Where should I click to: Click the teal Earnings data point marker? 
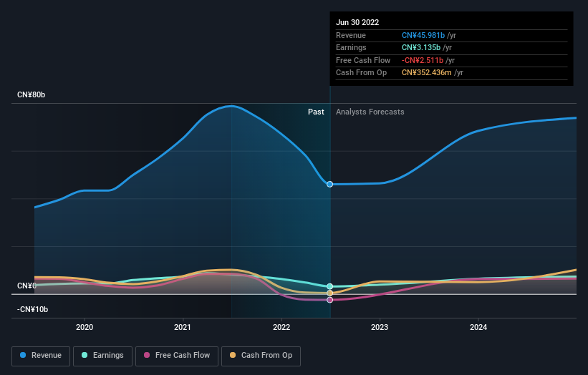(329, 286)
